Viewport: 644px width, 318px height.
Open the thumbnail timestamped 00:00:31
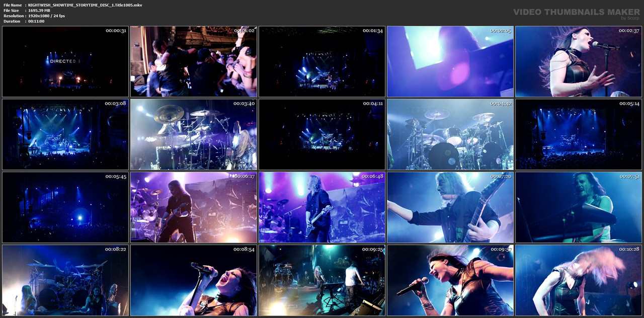coord(65,61)
